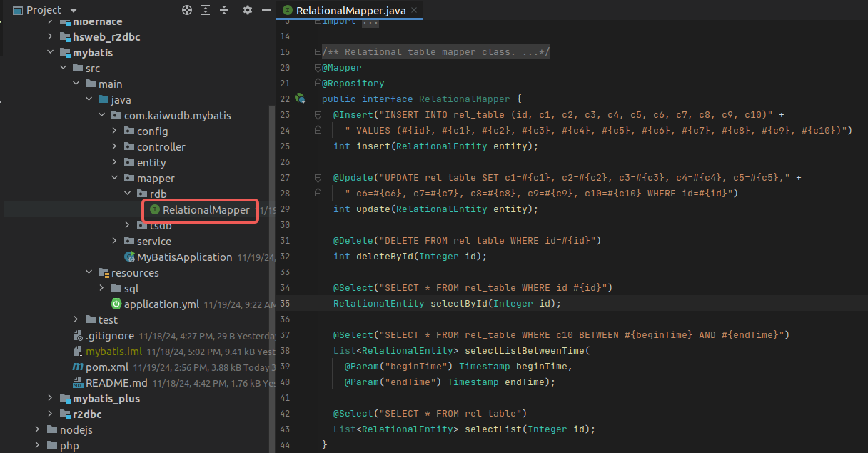868x453 pixels.
Task: Click Spring bean gutter icon on line 22
Action: click(301, 99)
